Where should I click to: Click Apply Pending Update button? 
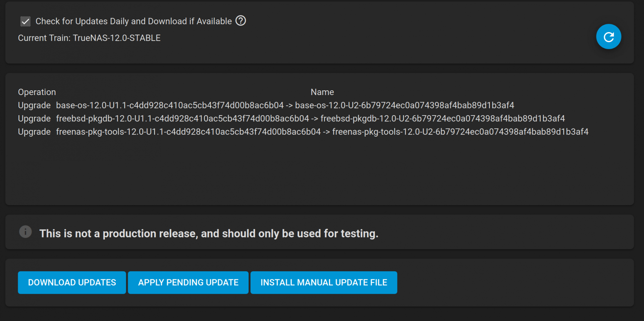tap(188, 282)
